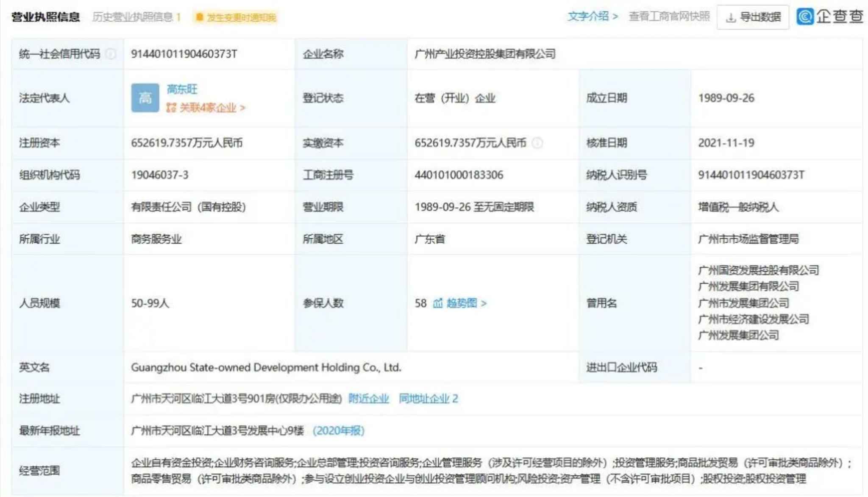Click company name 广州产业投资控股集团有限公司

point(485,54)
